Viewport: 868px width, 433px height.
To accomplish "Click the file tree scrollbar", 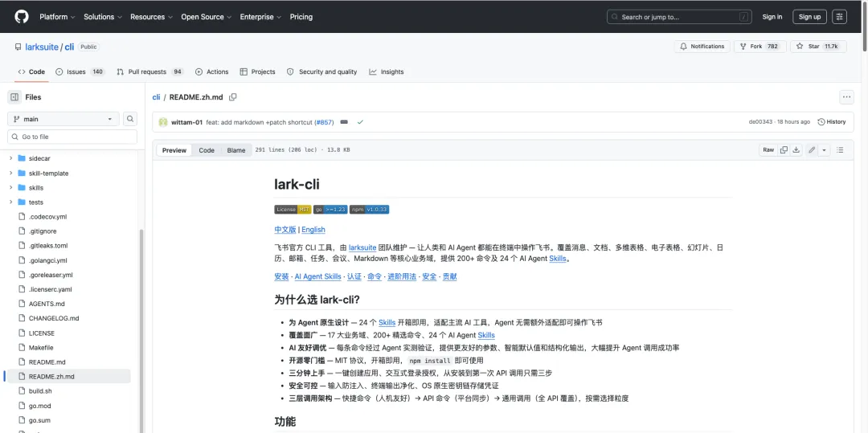I will click(141, 331).
